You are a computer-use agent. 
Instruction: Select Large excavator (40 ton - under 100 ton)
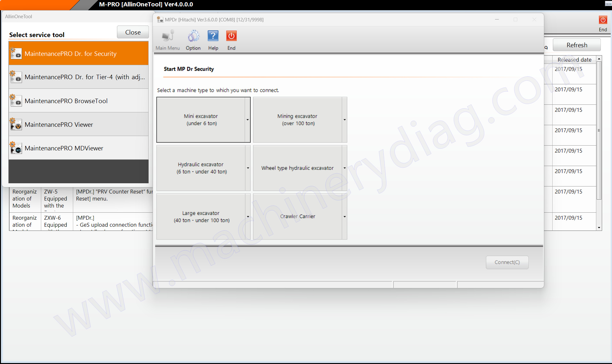pos(201,216)
